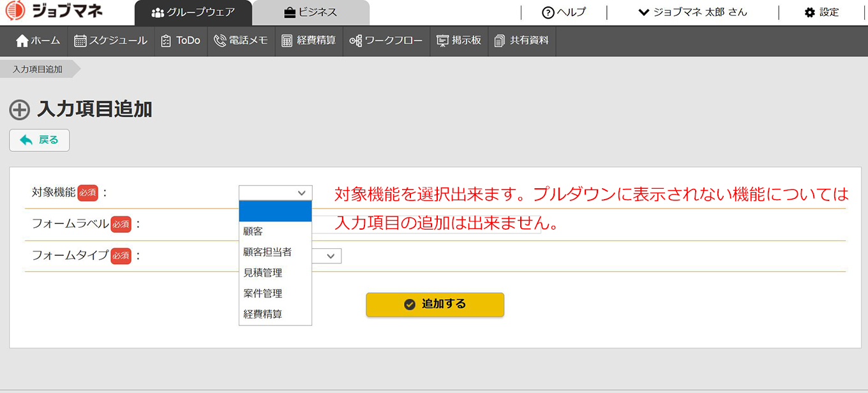Open 共有資料 menu item
Viewport: 868px width, 393px height.
click(521, 41)
